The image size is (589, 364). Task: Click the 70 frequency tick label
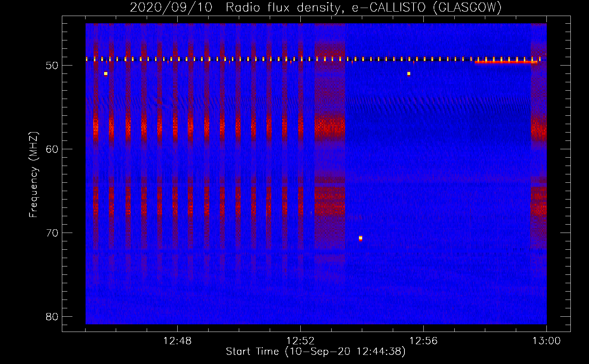click(52, 233)
